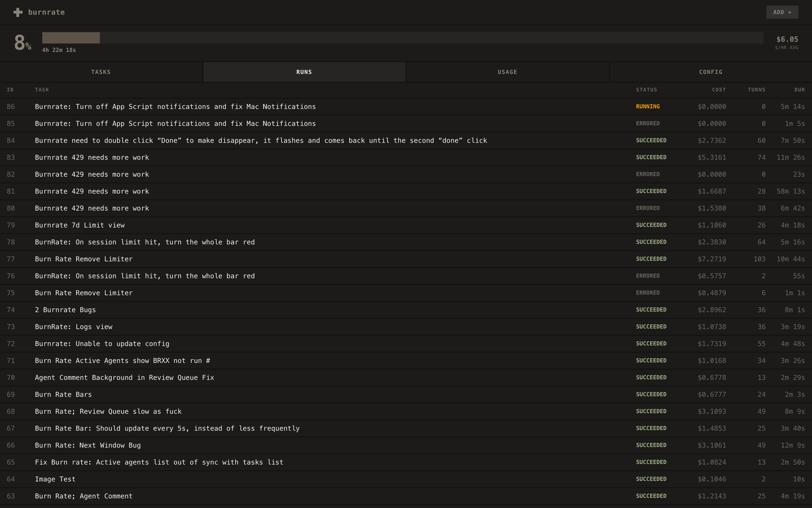The image size is (812, 508).
Task: Click the ADD + button
Action: tap(782, 12)
